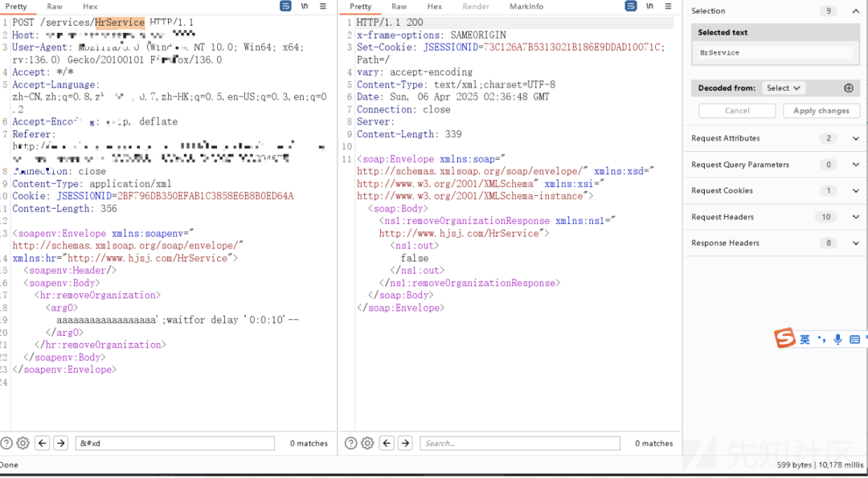The width and height of the screenshot is (868, 478).
Task: Expand the Response Headers section
Action: pos(856,243)
